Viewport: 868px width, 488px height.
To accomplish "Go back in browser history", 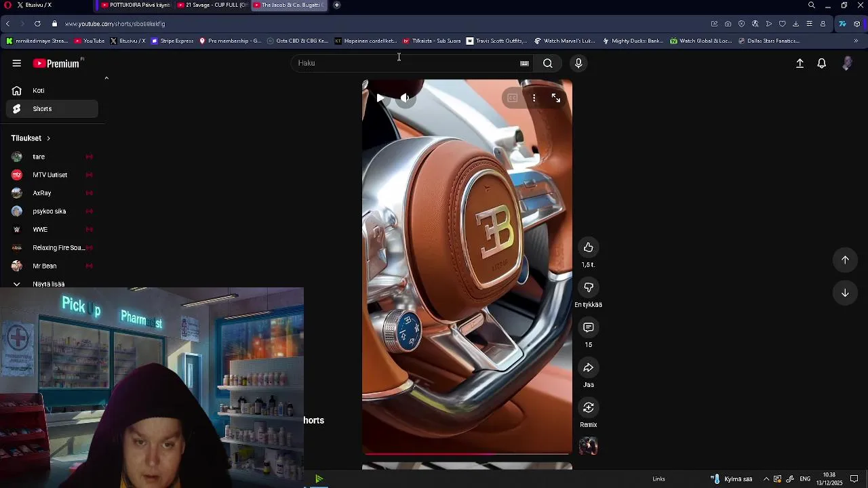I will 7,24.
